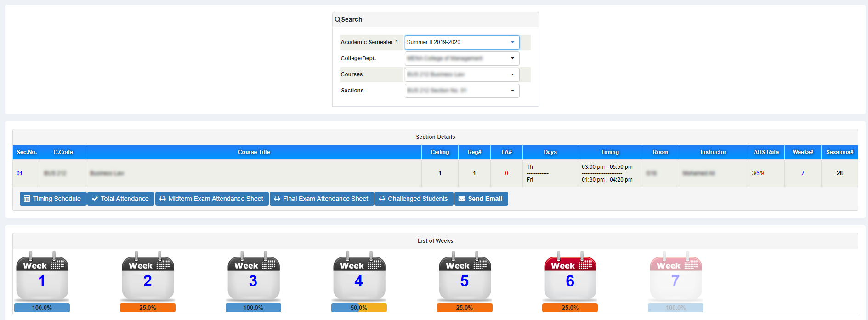Click the Instructor column header

(713, 152)
